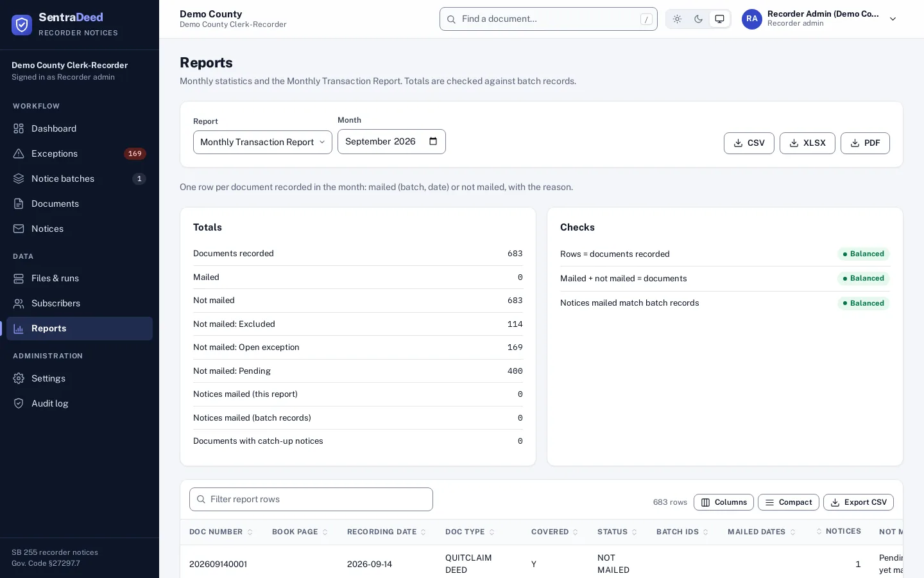The width and height of the screenshot is (924, 578).
Task: Switch to light theme
Action: [x=677, y=19]
